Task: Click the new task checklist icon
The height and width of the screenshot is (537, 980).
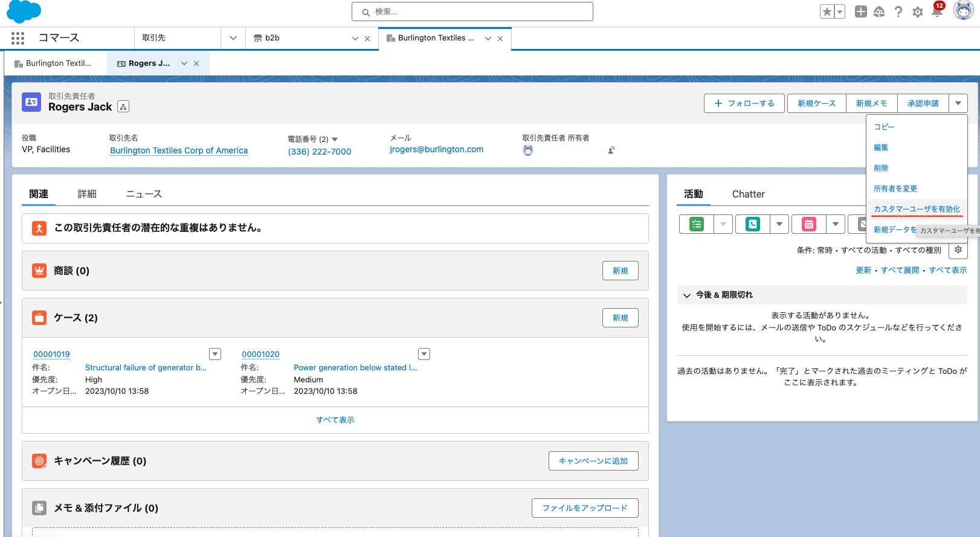Action: click(697, 224)
